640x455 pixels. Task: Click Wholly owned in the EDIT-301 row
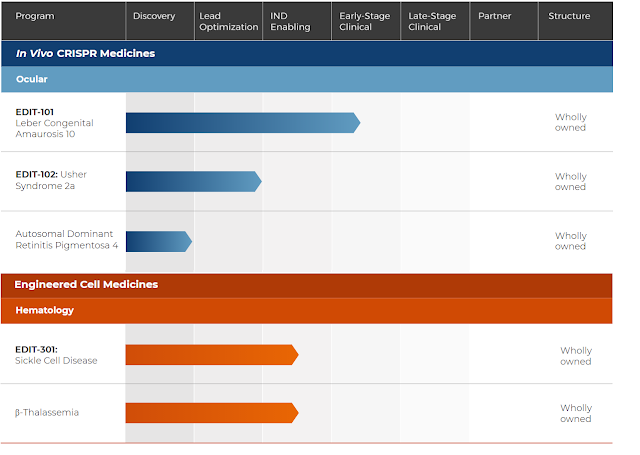576,356
